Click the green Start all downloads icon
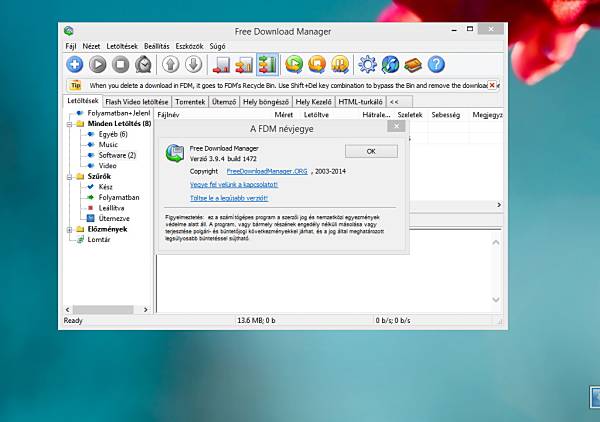The width and height of the screenshot is (600, 422). [x=294, y=64]
